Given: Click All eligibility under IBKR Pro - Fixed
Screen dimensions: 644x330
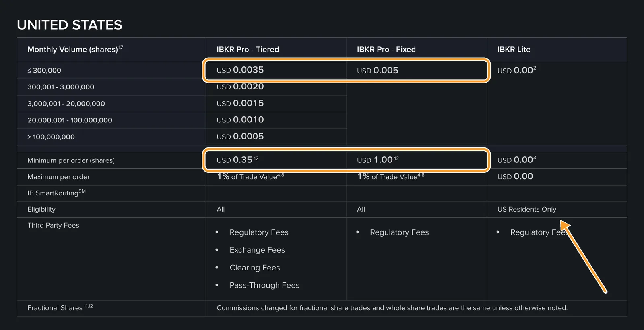Looking at the screenshot, I should pyautogui.click(x=361, y=209).
